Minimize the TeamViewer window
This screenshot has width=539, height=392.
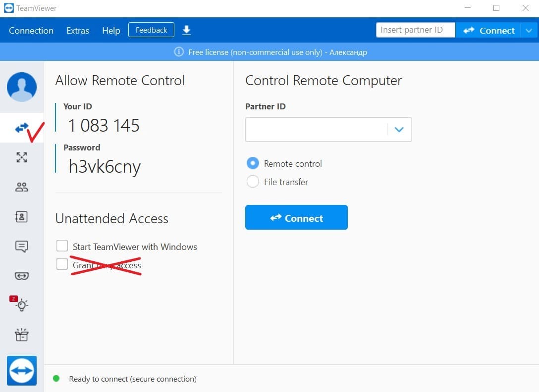point(468,8)
